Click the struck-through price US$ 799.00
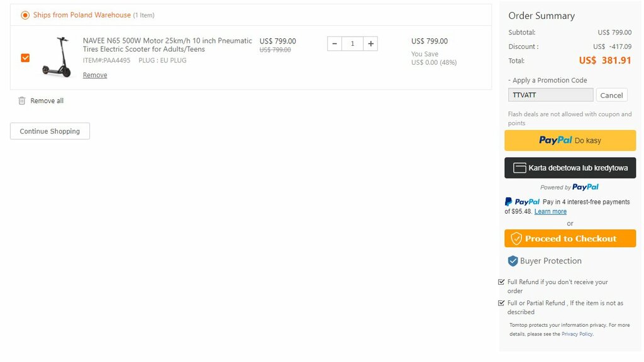This screenshot has width=644, height=362. point(275,50)
